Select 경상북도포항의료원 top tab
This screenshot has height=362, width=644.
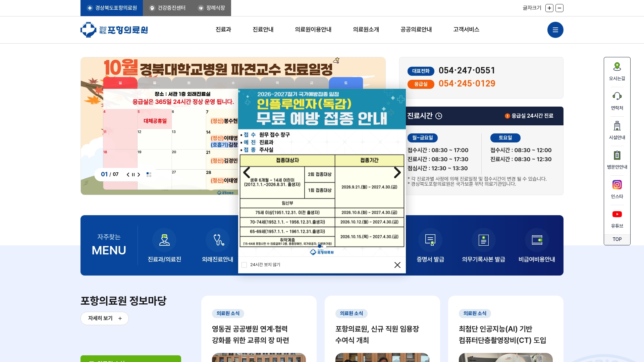pos(112,8)
